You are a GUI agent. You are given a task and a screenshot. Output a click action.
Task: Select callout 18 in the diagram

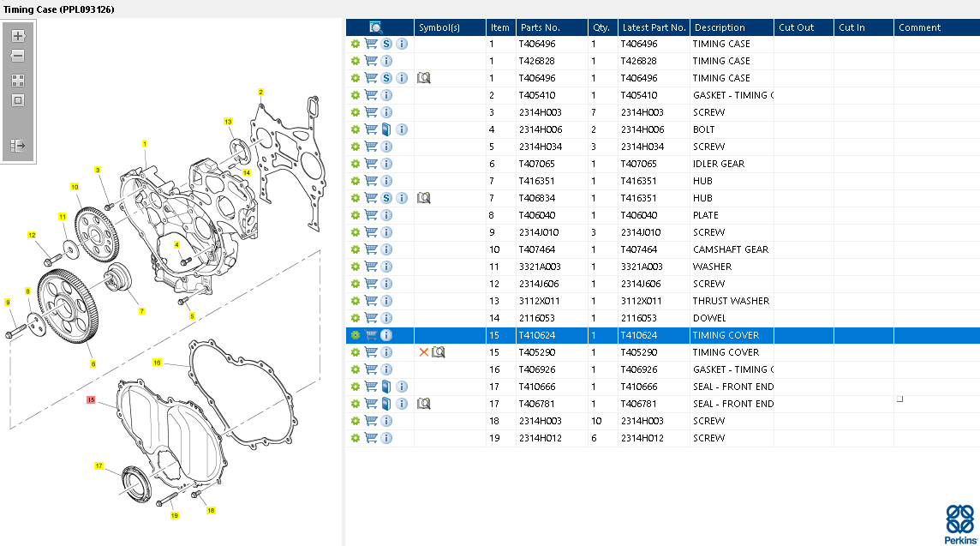click(212, 510)
